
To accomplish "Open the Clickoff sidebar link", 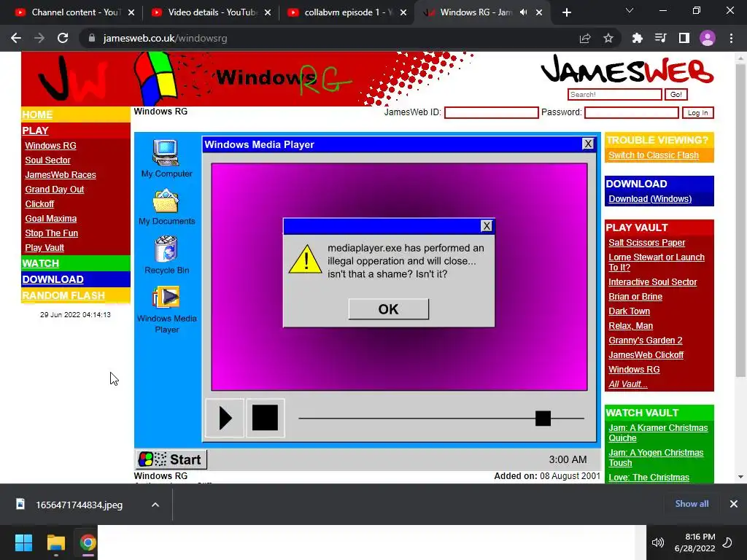I will click(39, 204).
